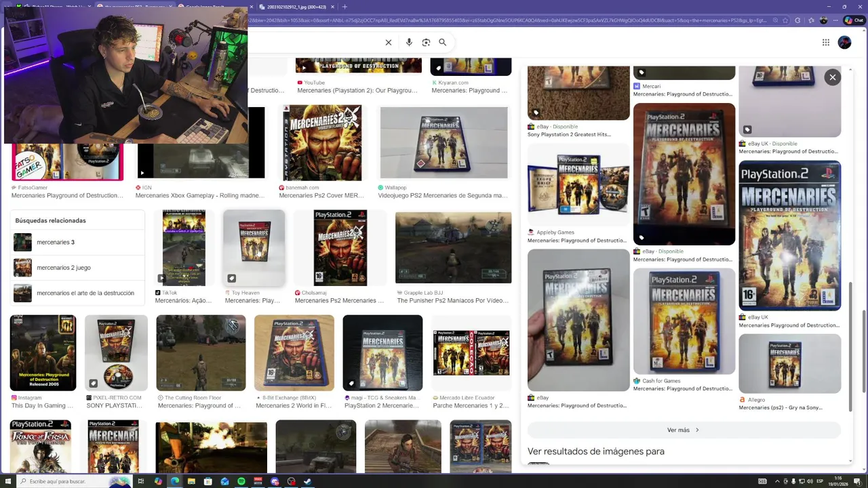868x488 pixels.
Task: Open 8-Bit Exchange Mercenaries 2 image
Action: pos(294,352)
